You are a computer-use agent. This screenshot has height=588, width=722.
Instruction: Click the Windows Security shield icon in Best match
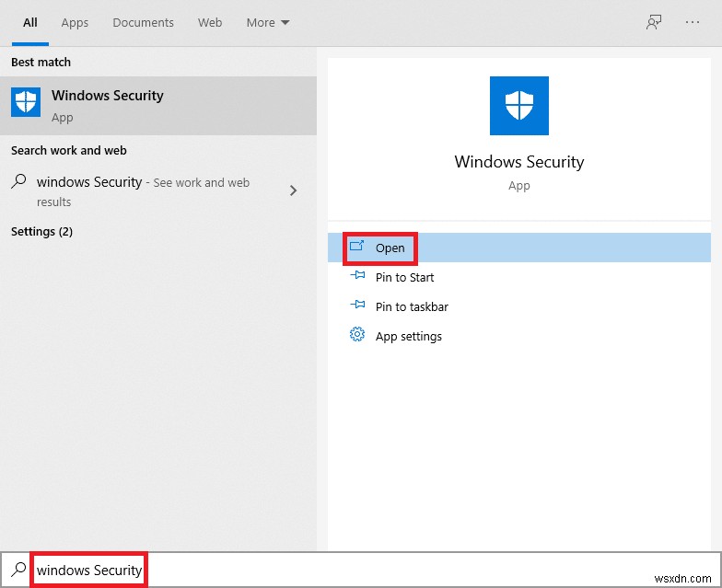tap(26, 102)
